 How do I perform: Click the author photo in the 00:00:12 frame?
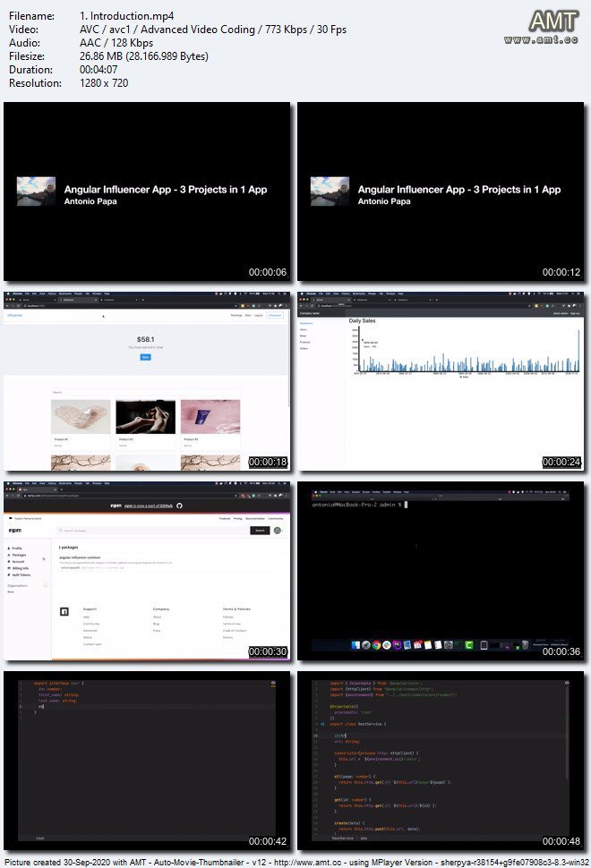(x=330, y=191)
